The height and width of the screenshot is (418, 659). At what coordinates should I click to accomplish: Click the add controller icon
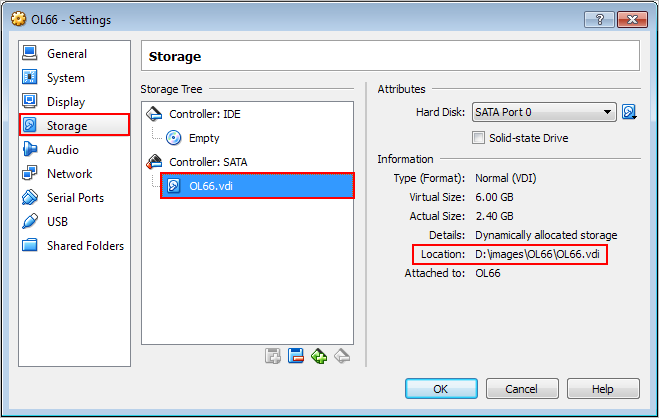coord(319,356)
